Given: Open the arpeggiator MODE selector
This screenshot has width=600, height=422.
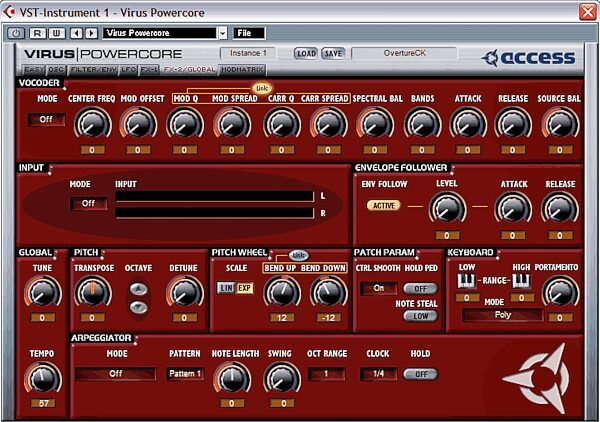Looking at the screenshot, I should coord(116,374).
